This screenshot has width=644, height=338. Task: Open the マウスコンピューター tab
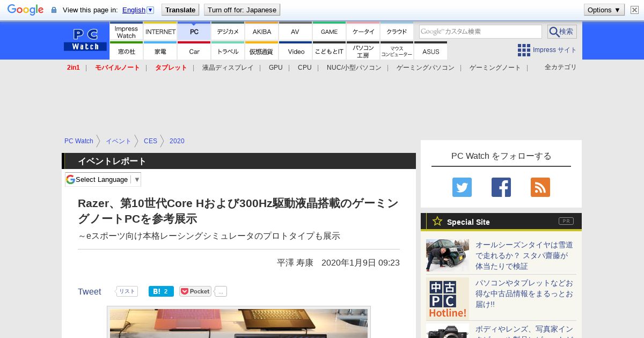(x=397, y=51)
